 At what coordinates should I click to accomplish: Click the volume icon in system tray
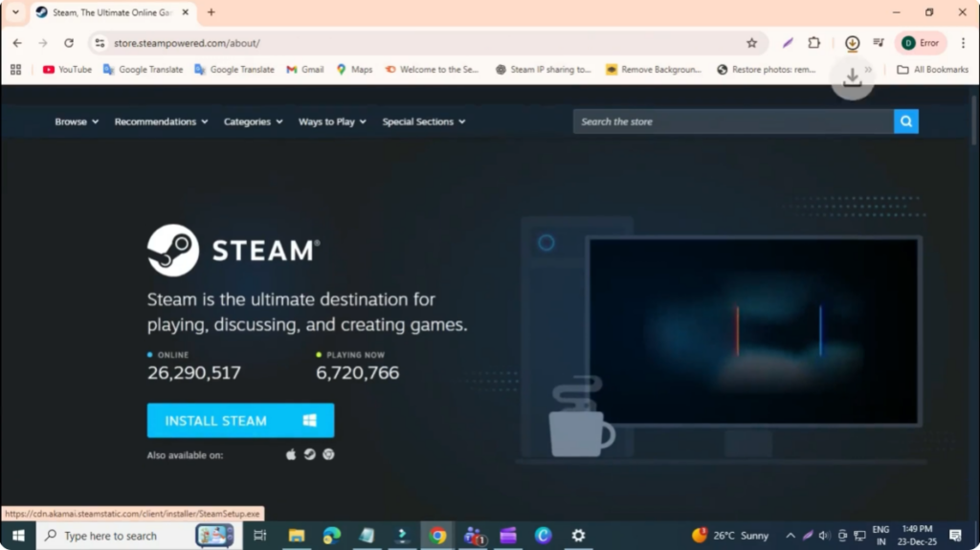tap(824, 536)
